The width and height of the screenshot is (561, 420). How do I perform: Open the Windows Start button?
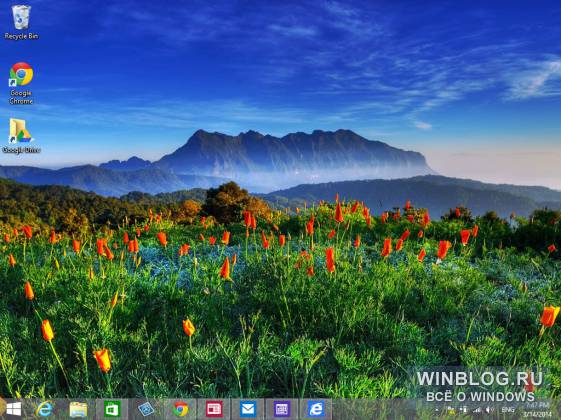(14, 409)
